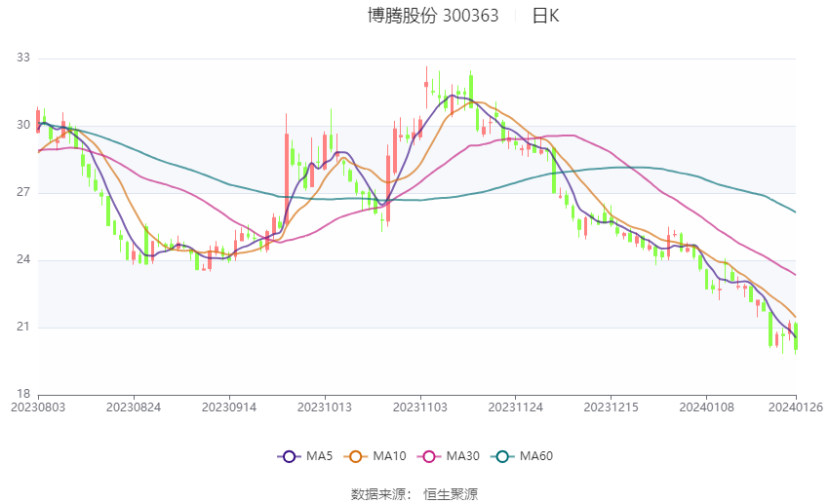The height and width of the screenshot is (504, 829).
Task: Toggle the MA30 legend series
Action: (449, 456)
